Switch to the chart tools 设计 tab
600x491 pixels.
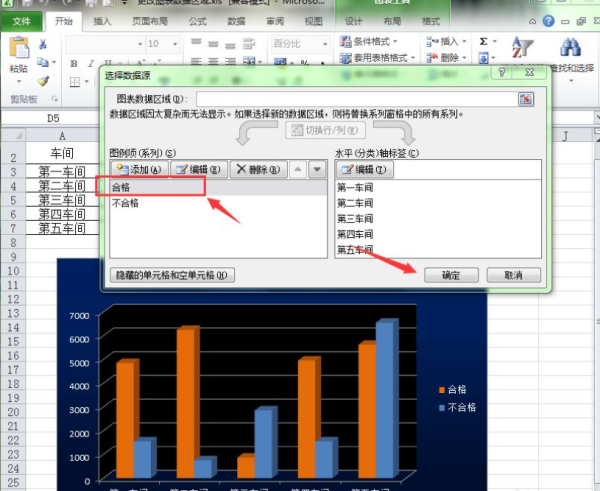(x=353, y=21)
